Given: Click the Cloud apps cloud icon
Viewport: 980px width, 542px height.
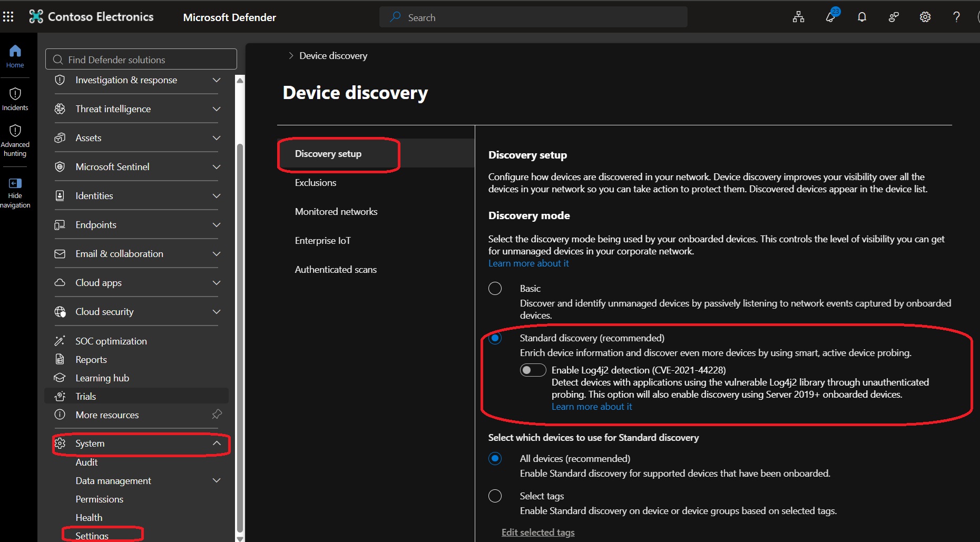Looking at the screenshot, I should tap(60, 283).
